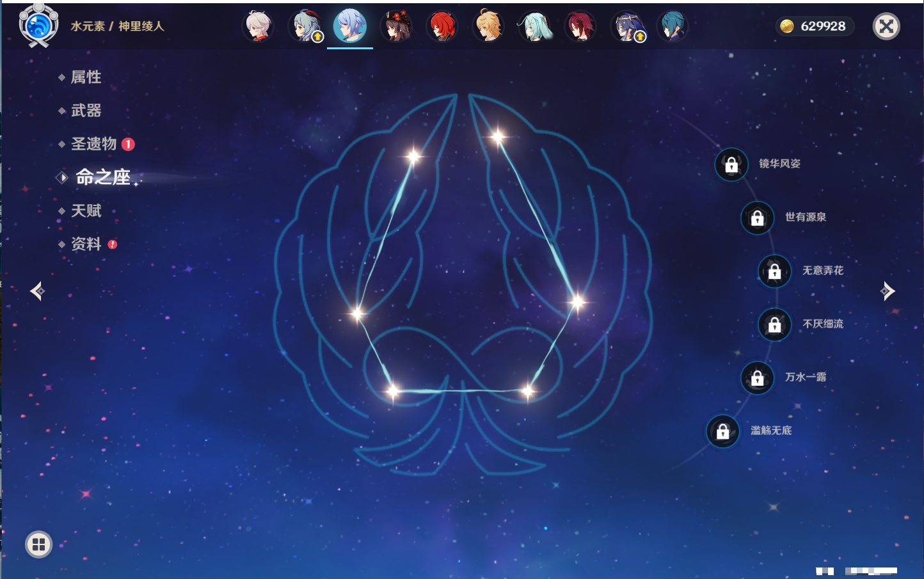The image size is (924, 579).
Task: Click the 不厌细流 constellation label
Action: point(823,324)
